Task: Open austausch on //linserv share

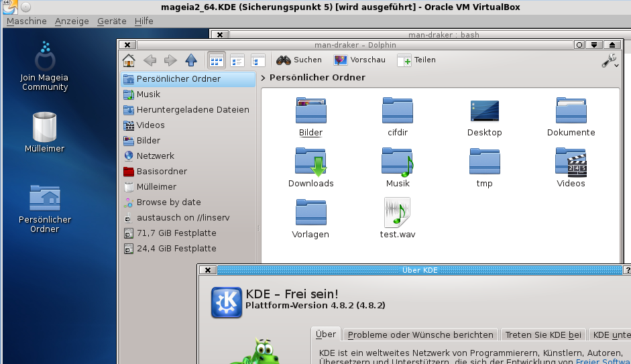Action: (188, 218)
